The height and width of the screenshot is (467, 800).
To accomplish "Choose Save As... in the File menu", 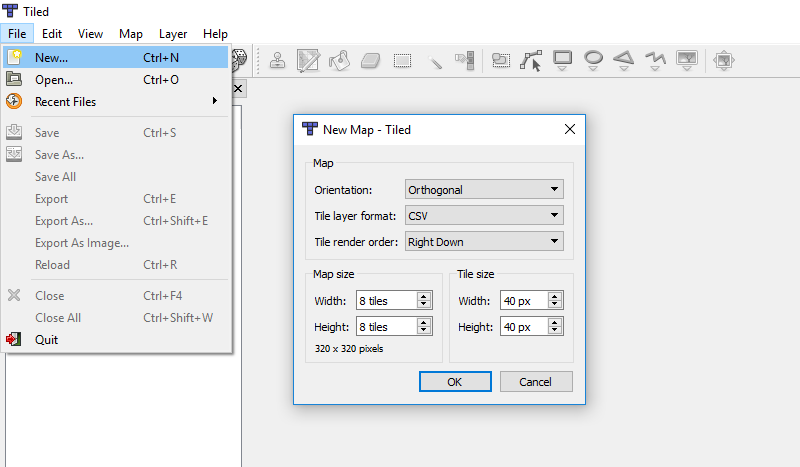I will tap(116, 155).
